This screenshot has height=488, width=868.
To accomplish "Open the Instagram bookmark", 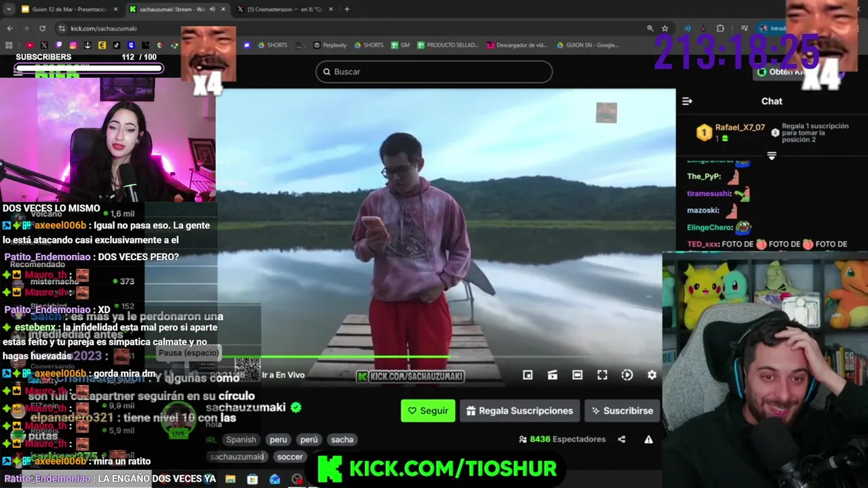I will pyautogui.click(x=73, y=45).
